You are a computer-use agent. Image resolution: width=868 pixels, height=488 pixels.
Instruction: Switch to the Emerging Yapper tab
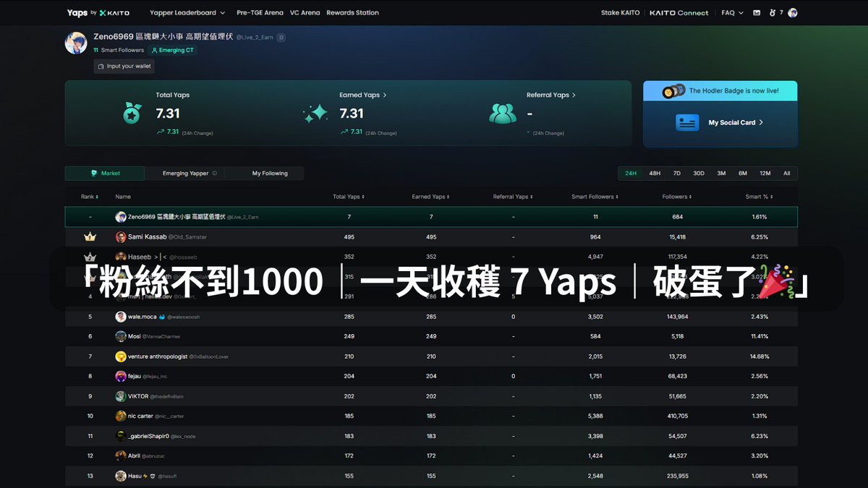click(x=184, y=174)
